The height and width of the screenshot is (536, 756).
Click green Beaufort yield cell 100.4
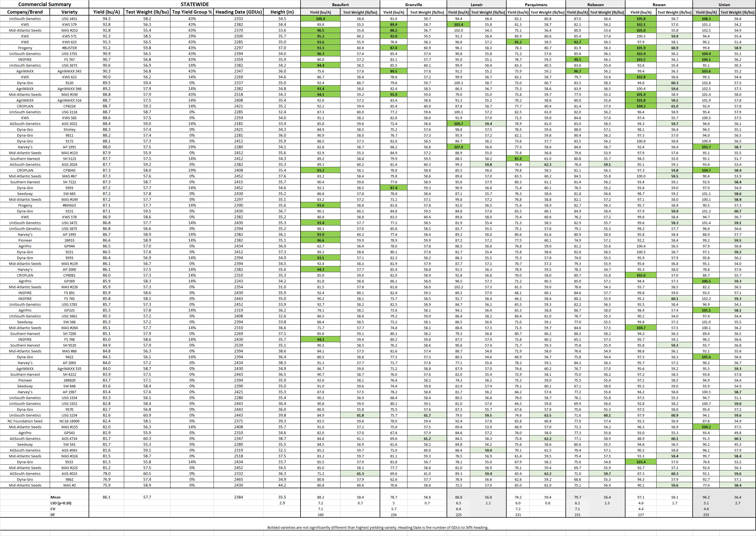321,19
